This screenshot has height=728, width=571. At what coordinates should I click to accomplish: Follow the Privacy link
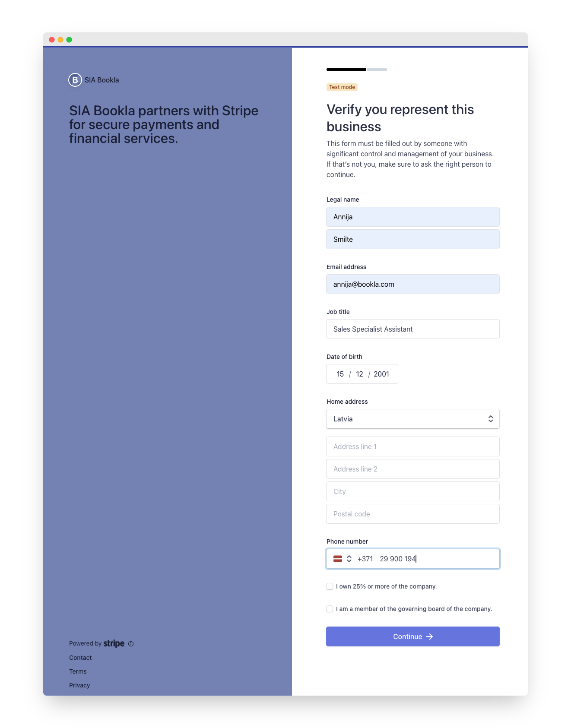tap(79, 685)
